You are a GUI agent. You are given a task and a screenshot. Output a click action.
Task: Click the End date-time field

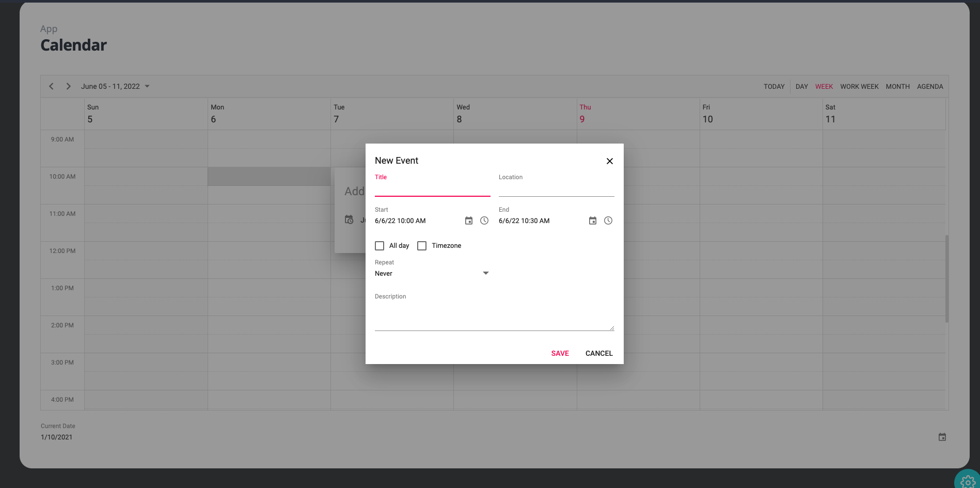[541, 221]
